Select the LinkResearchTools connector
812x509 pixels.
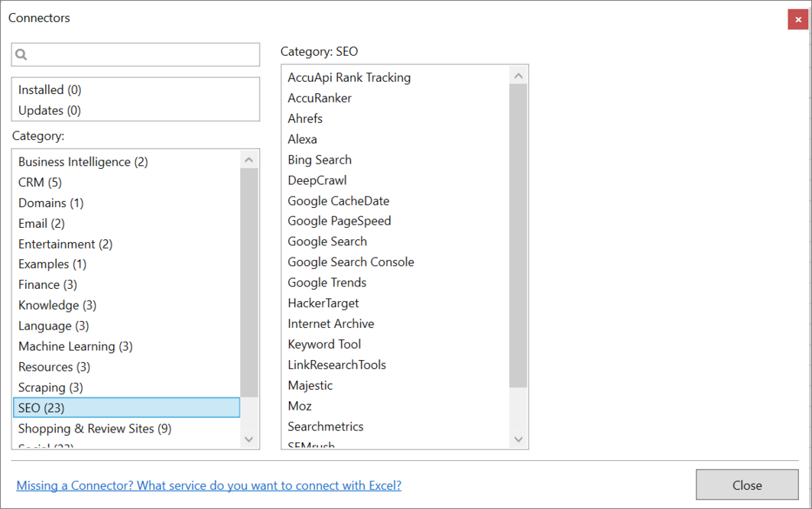click(x=337, y=365)
